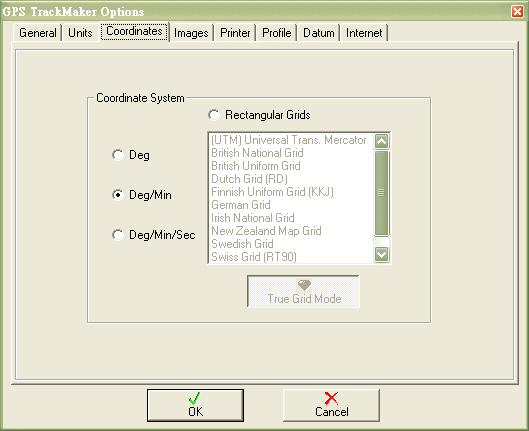Image resolution: width=529 pixels, height=431 pixels.
Task: Click the grid list scrollbar thumb
Action: pyautogui.click(x=382, y=193)
